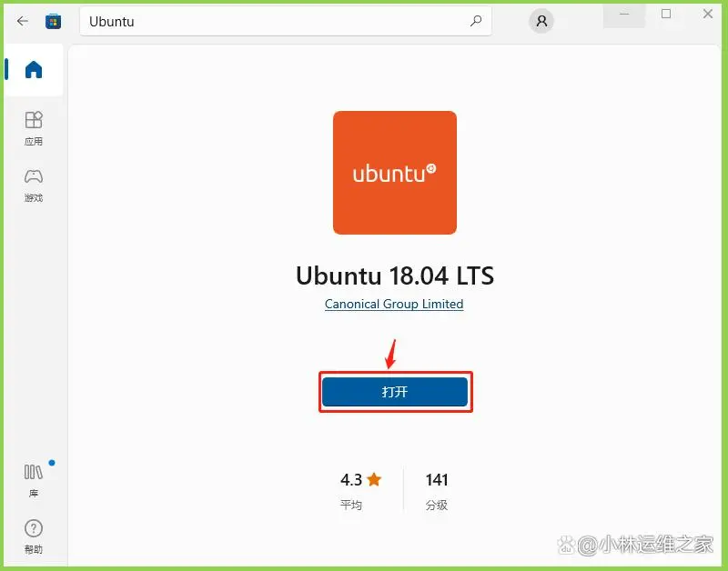The image size is (728, 571).
Task: Open the 帮助 (Help) sidebar item
Action: (34, 536)
